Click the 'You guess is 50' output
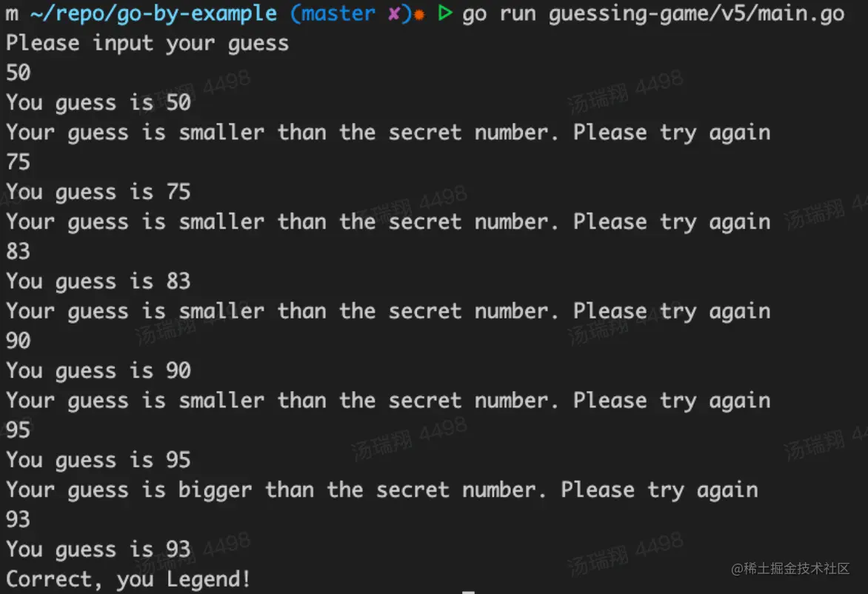The image size is (868, 594). pos(99,102)
